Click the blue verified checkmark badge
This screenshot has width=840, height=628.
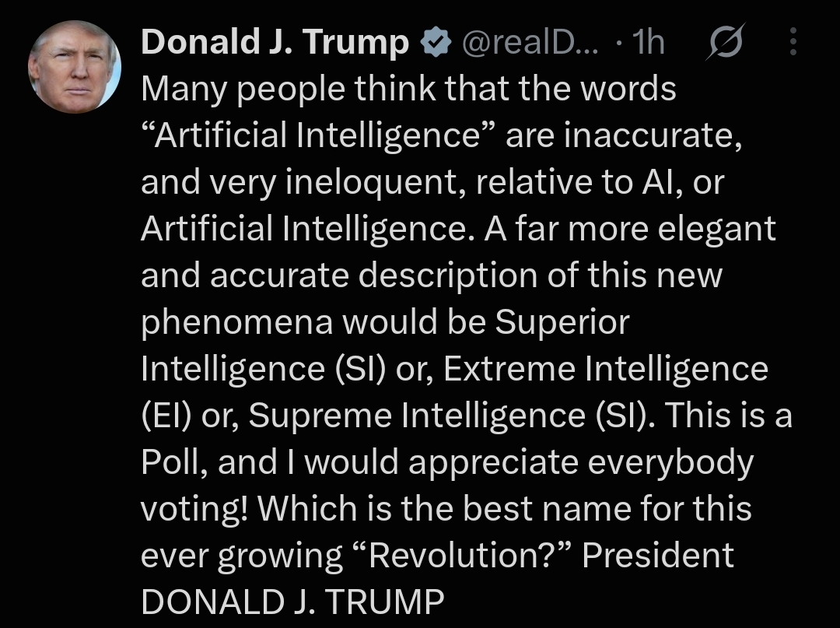437,43
